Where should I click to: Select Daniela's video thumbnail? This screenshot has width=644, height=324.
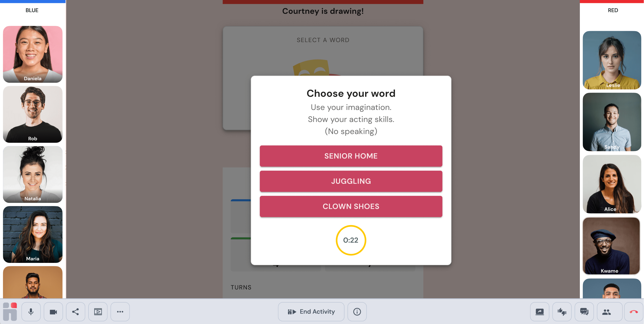33,54
